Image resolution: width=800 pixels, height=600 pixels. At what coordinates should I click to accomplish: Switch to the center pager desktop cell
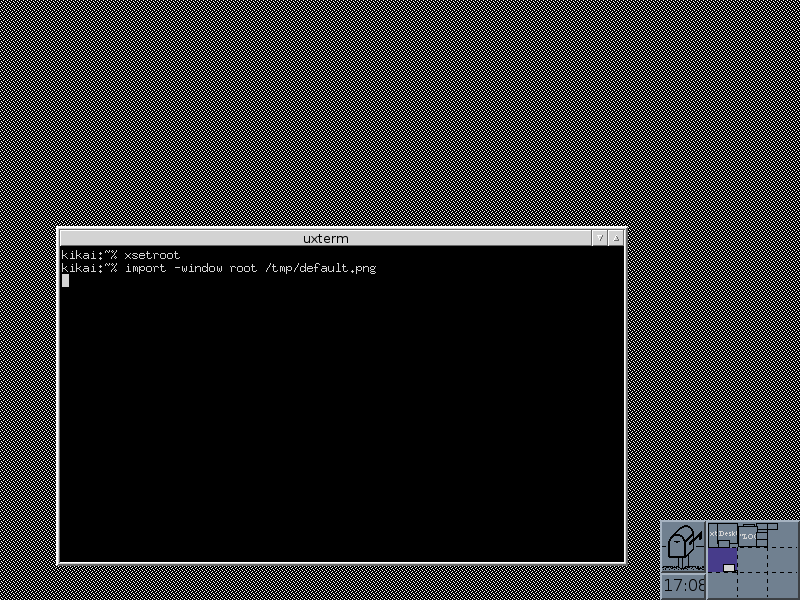coord(752,559)
